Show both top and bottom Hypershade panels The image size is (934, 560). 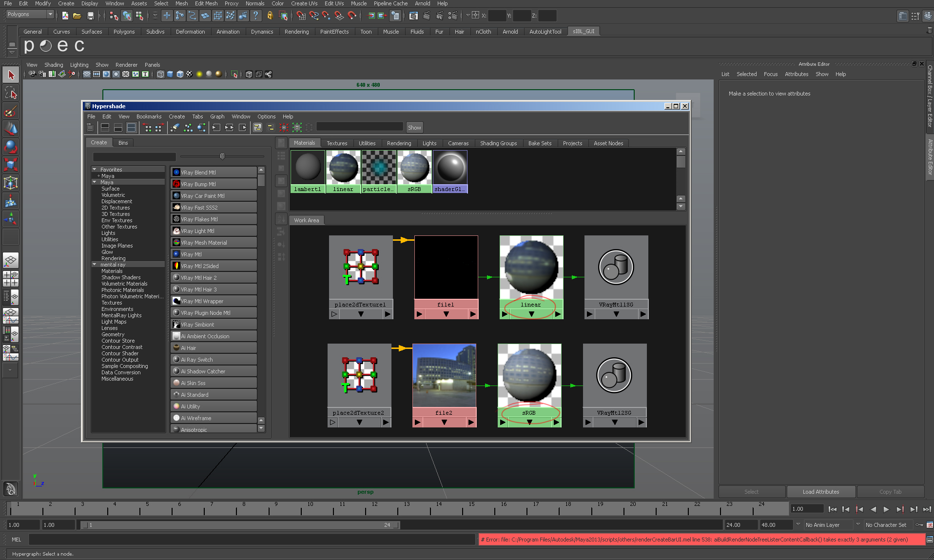[x=131, y=128]
